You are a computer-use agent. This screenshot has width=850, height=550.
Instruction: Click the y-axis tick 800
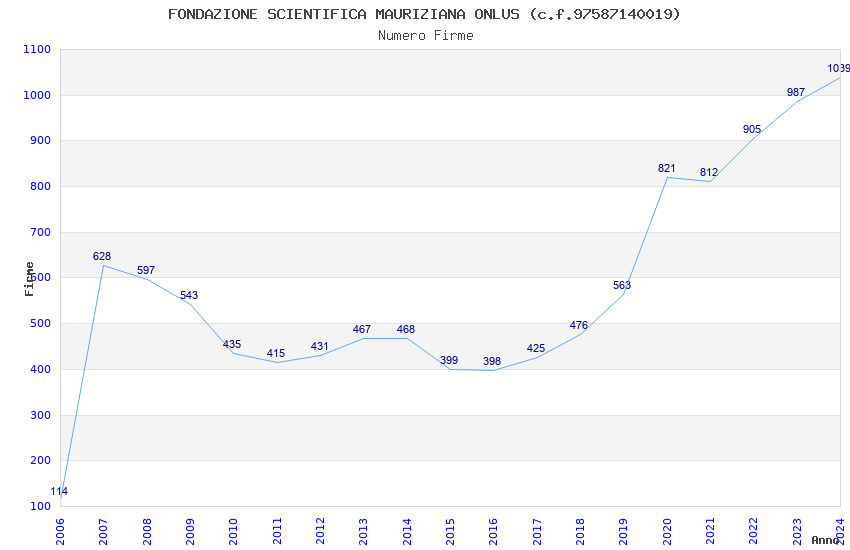pos(40,186)
